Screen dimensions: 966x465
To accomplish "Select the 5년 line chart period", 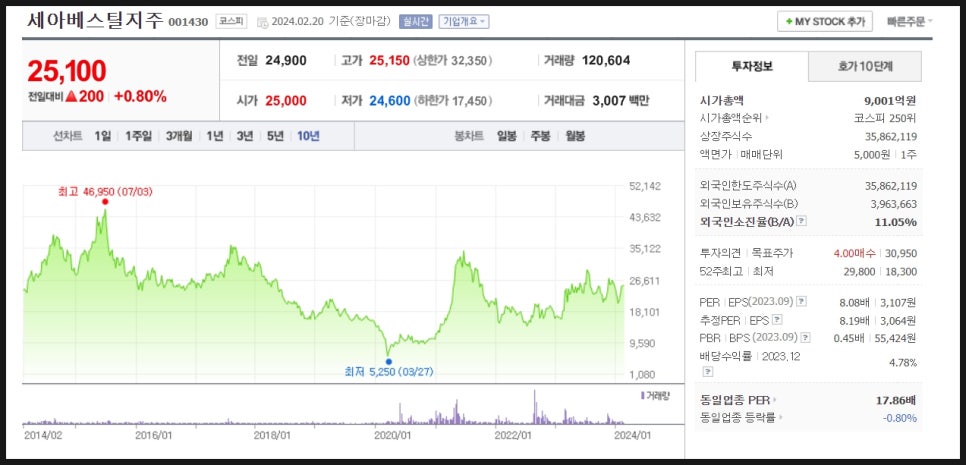I will click(275, 136).
